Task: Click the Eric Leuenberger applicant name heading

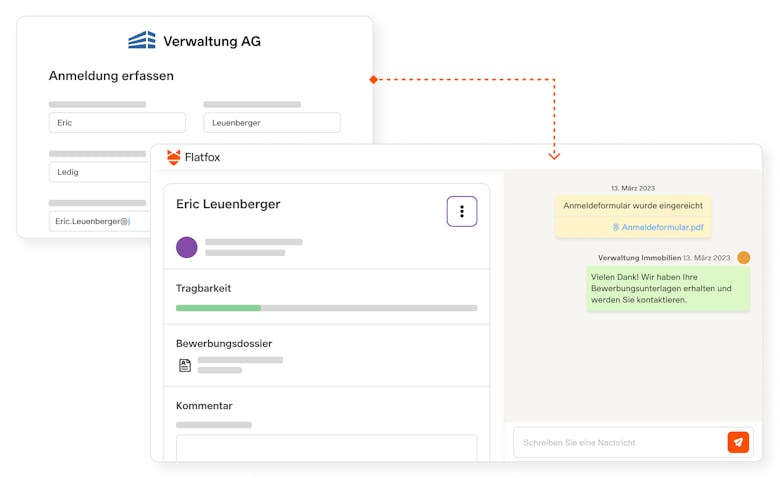Action: 228,204
